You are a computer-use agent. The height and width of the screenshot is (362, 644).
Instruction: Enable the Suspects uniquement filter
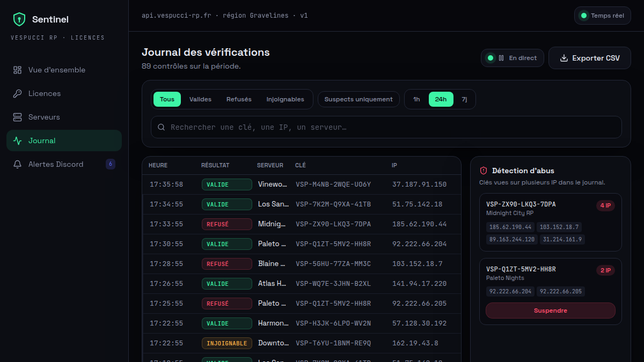click(x=358, y=99)
